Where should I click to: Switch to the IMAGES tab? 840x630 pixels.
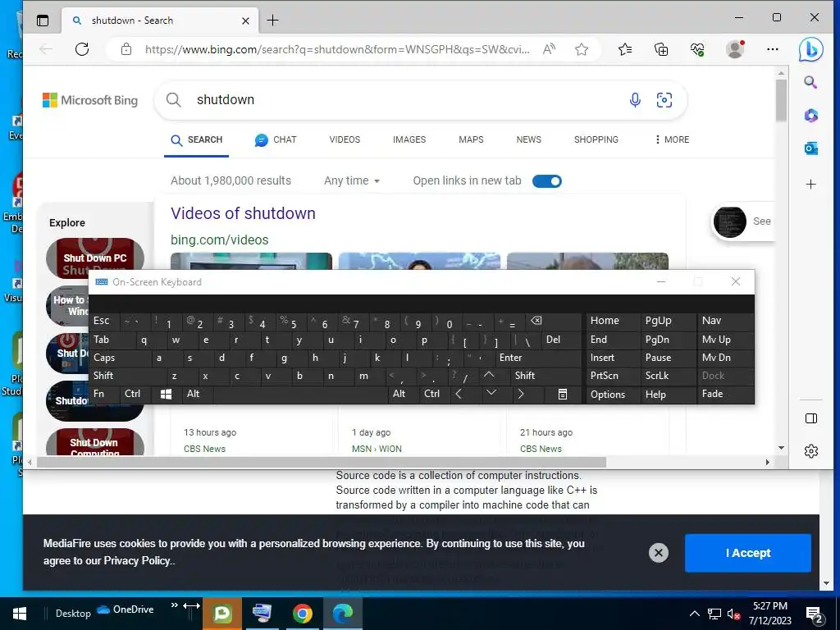(x=409, y=139)
